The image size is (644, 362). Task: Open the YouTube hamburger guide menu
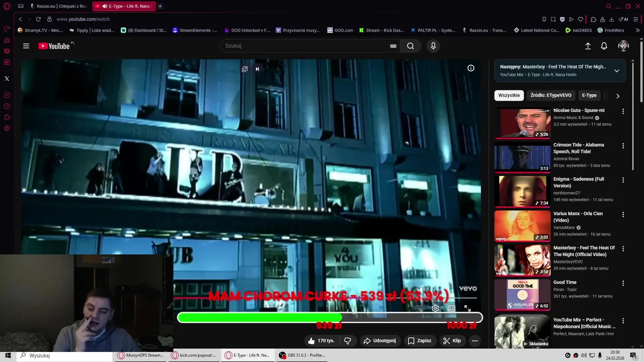[x=26, y=46]
